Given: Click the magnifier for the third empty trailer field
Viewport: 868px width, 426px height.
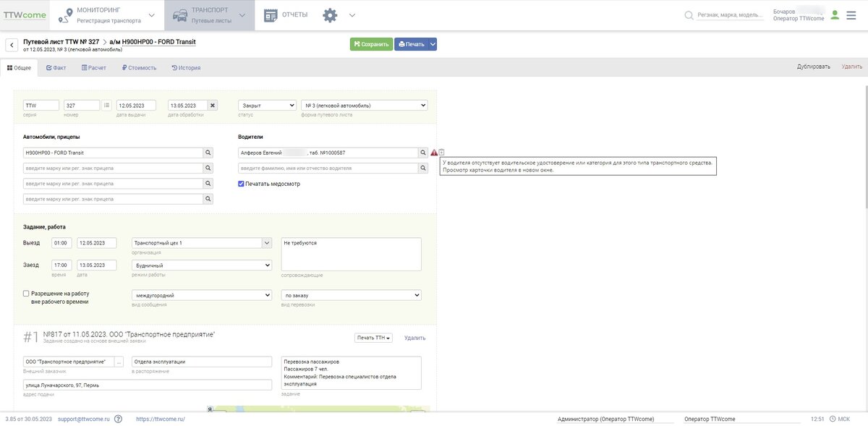Looking at the screenshot, I should [x=208, y=199].
